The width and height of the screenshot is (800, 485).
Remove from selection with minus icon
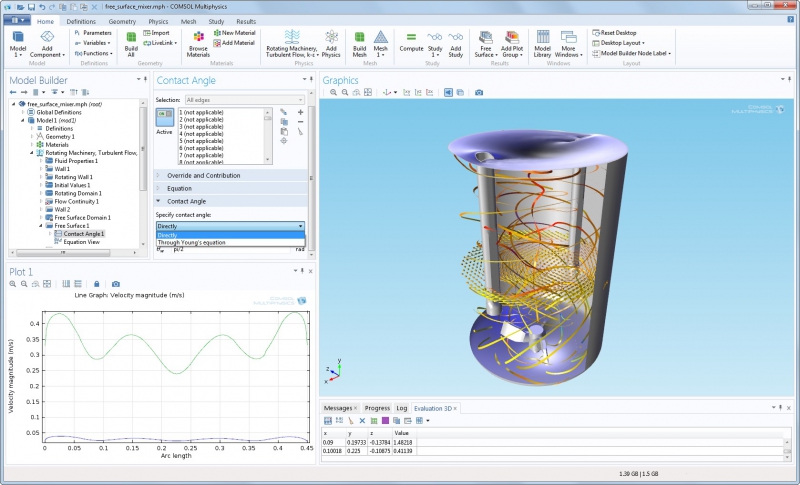[301, 122]
